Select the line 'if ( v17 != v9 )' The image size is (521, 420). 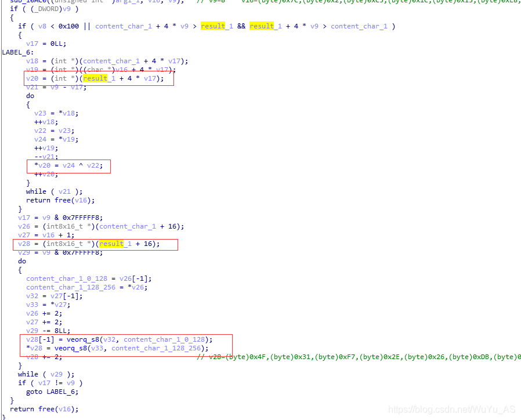(x=50, y=383)
